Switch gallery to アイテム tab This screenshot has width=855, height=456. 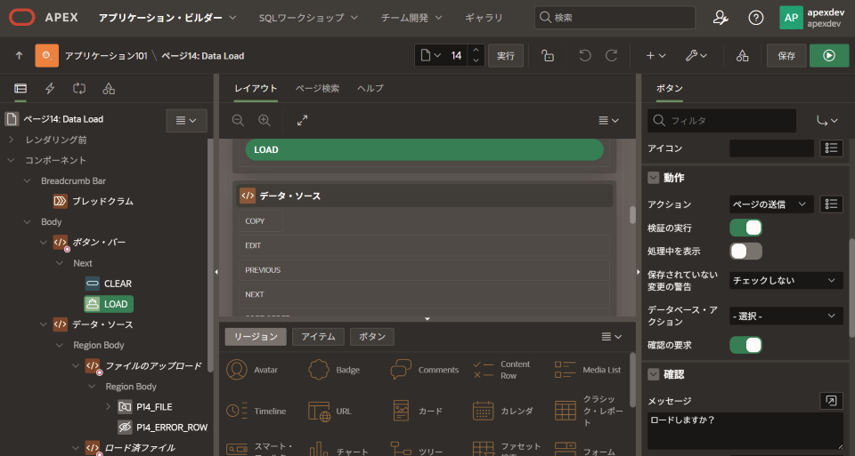click(x=318, y=337)
